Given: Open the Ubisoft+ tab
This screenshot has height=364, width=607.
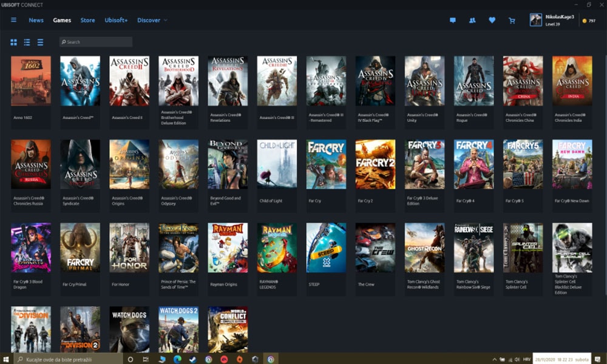Looking at the screenshot, I should pyautogui.click(x=116, y=20).
